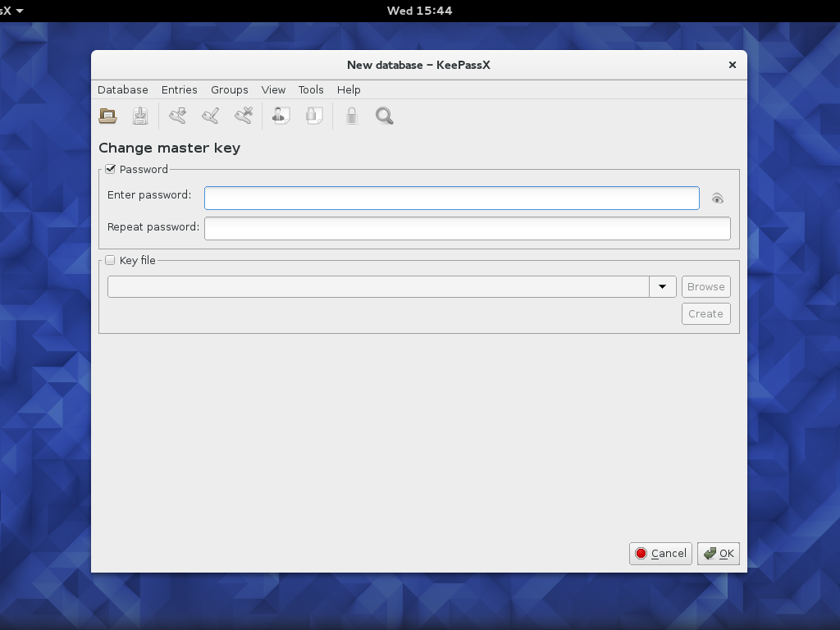Click the Lock database padlock icon
Image resolution: width=840 pixels, height=630 pixels.
pos(351,116)
